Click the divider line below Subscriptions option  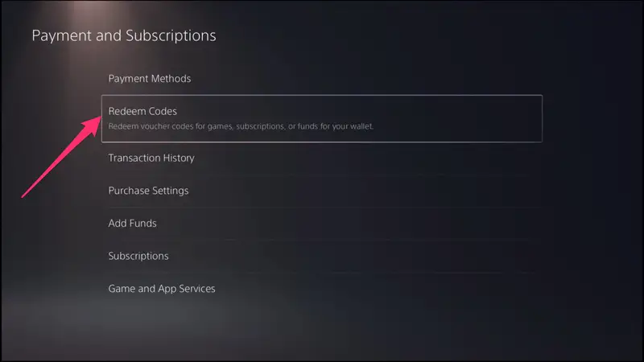pyautogui.click(x=321, y=273)
